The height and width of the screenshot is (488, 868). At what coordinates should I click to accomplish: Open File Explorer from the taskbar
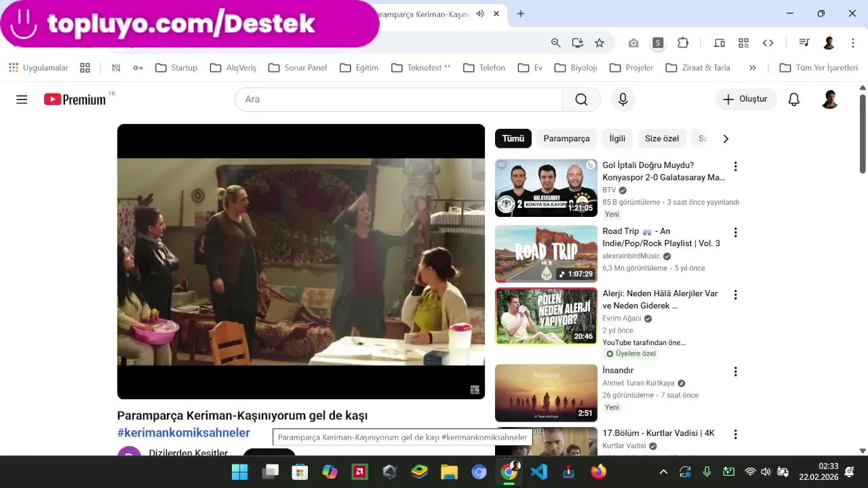pyautogui.click(x=450, y=472)
